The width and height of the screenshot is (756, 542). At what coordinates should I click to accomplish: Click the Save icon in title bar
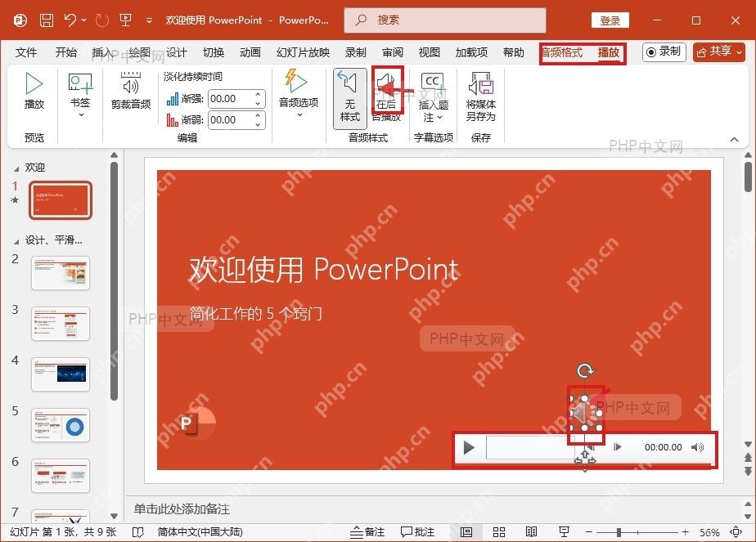pos(47,20)
